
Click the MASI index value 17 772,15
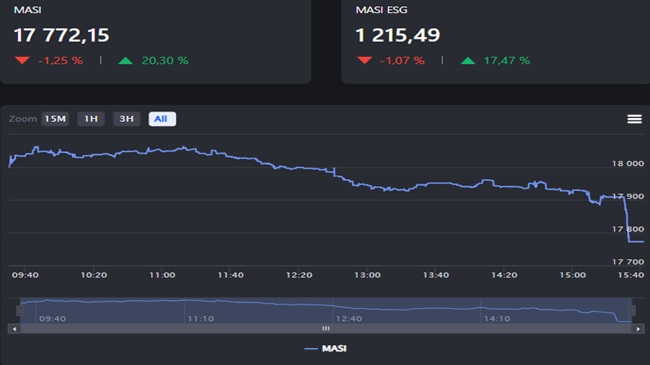click(61, 35)
